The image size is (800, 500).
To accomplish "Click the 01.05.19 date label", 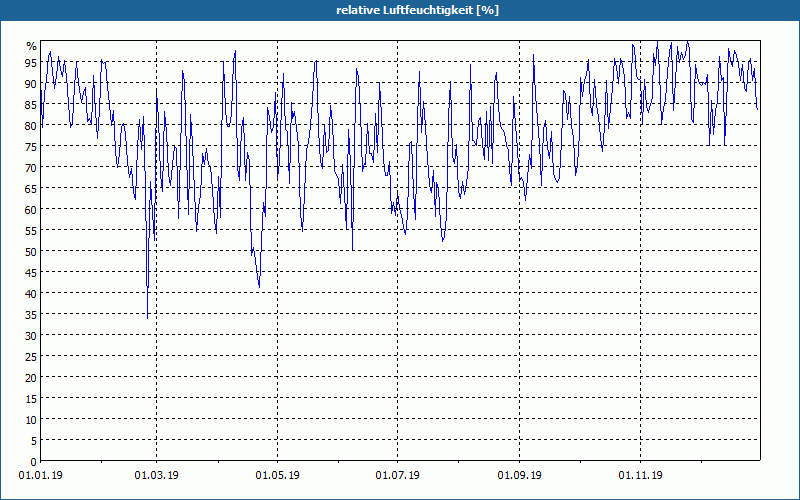I will click(x=278, y=475).
